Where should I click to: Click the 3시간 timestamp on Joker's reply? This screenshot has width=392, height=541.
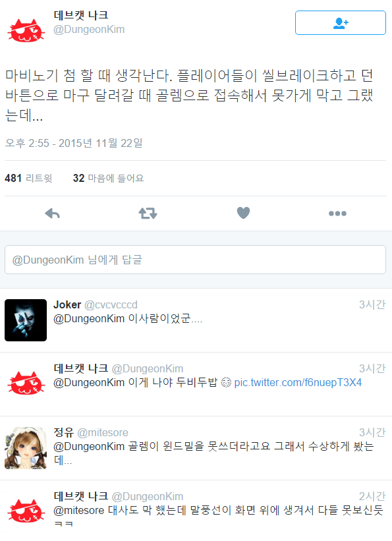[x=372, y=304]
